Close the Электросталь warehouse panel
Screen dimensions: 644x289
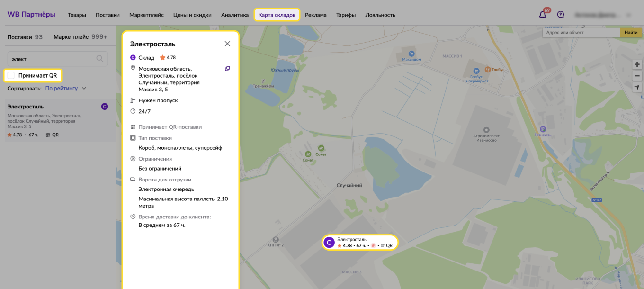227,43
